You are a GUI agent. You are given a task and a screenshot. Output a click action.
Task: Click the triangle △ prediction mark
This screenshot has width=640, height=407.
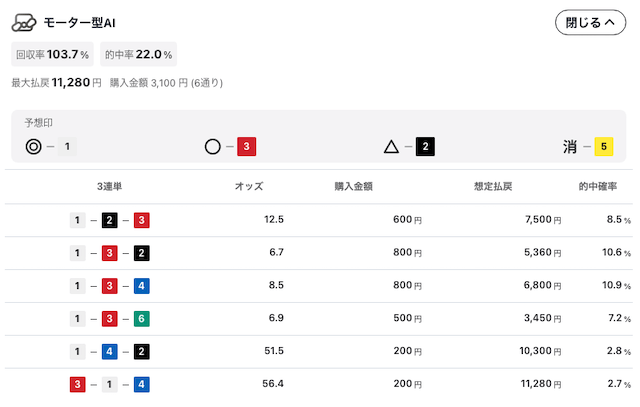coord(391,146)
